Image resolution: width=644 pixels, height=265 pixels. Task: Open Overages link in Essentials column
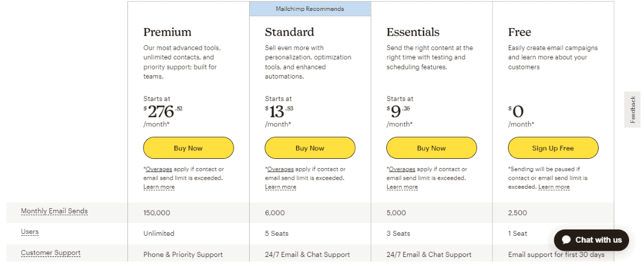coord(402,169)
